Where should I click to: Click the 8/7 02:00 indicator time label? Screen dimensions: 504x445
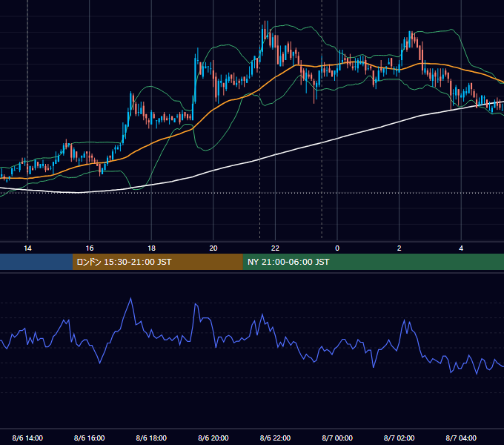pos(399,438)
